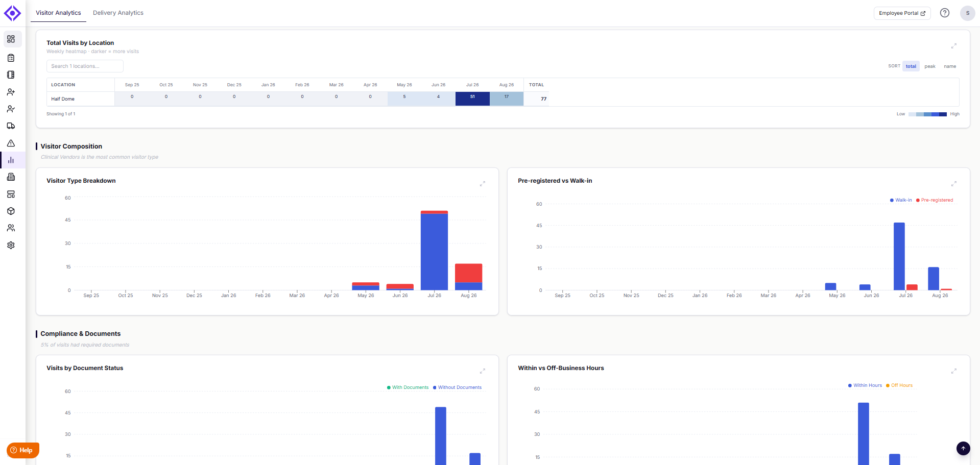Screen dimensions: 980x465
Task: Open the Employee Portal link
Action: [x=902, y=13]
